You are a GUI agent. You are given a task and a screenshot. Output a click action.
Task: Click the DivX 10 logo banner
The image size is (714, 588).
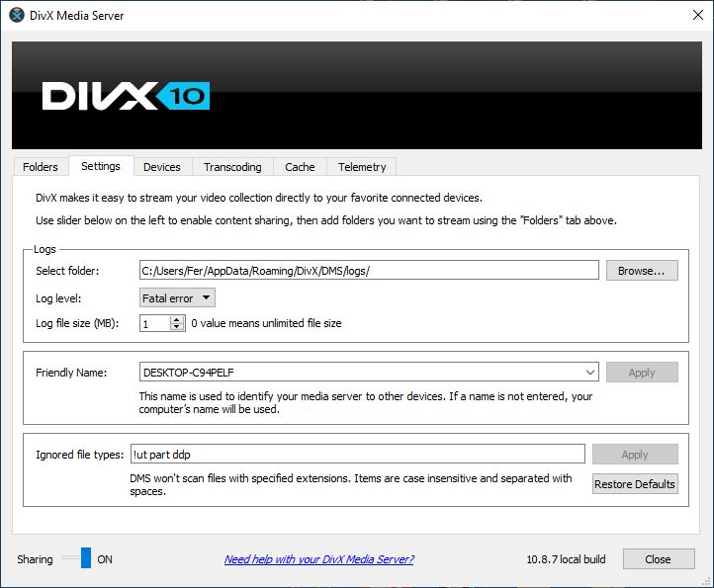click(x=357, y=96)
